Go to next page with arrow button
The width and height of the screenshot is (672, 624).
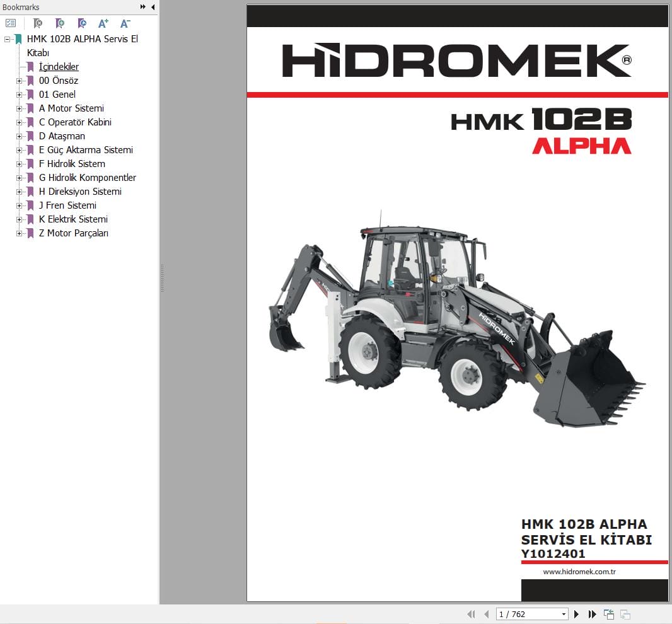point(576,614)
